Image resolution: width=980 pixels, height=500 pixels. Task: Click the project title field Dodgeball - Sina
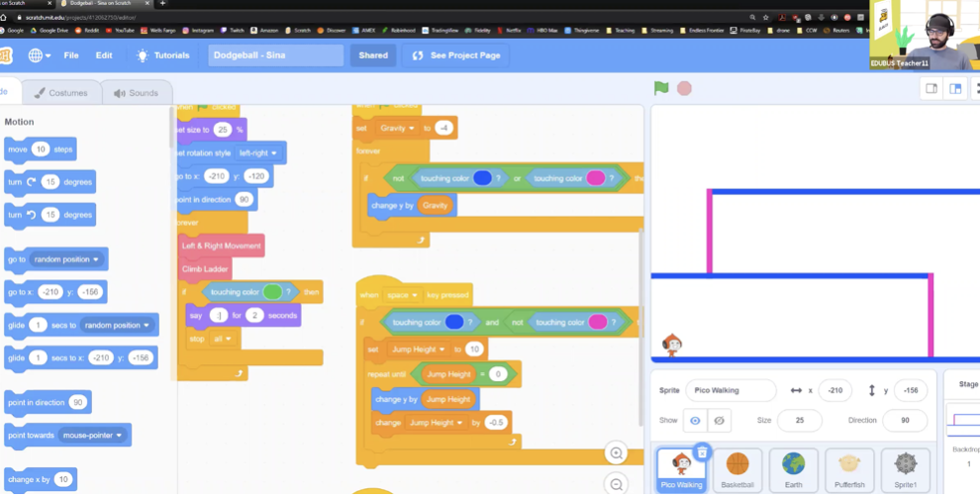[x=275, y=55]
